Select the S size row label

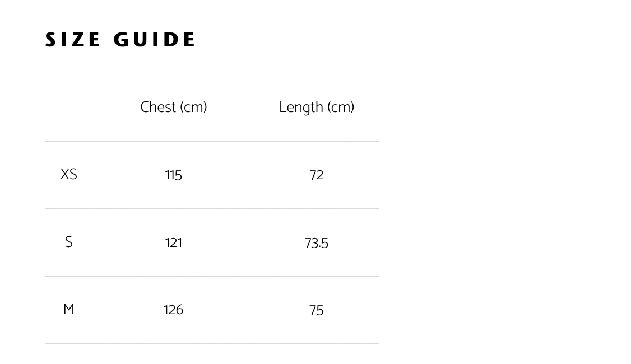pos(68,242)
